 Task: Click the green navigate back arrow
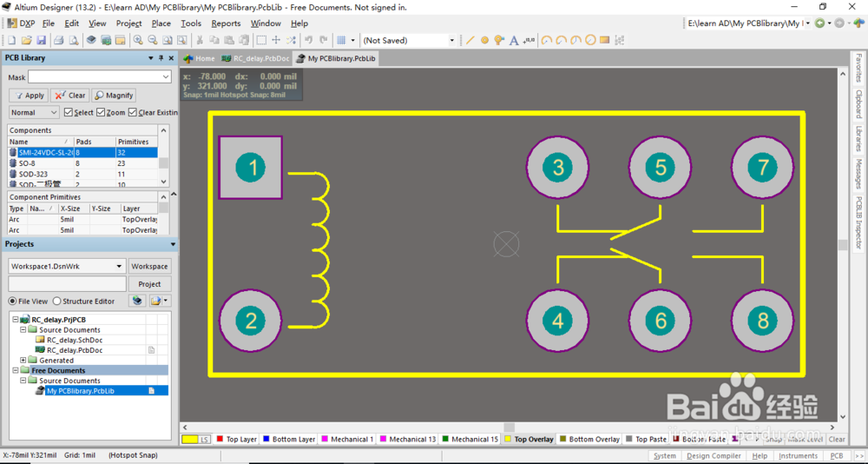pyautogui.click(x=820, y=23)
